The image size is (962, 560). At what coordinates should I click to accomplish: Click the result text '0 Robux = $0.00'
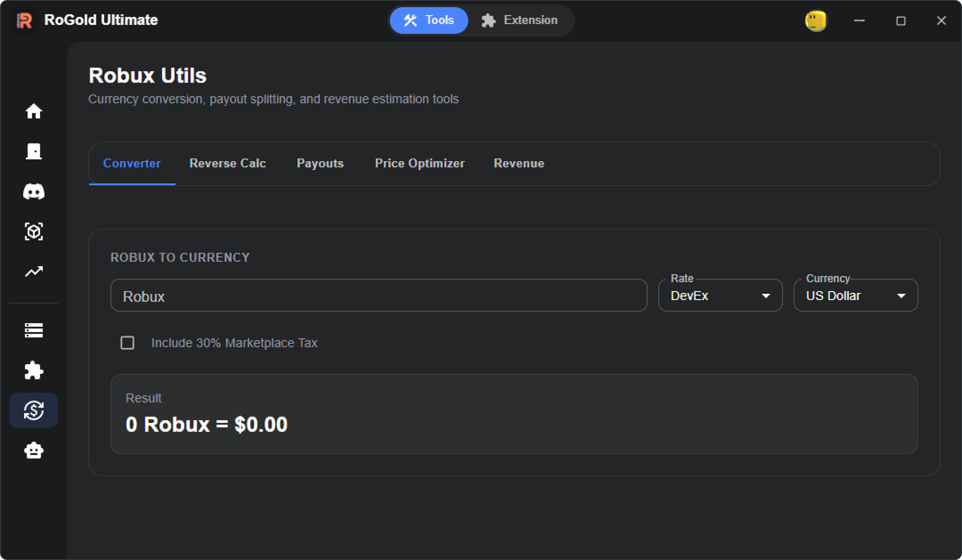[207, 424]
